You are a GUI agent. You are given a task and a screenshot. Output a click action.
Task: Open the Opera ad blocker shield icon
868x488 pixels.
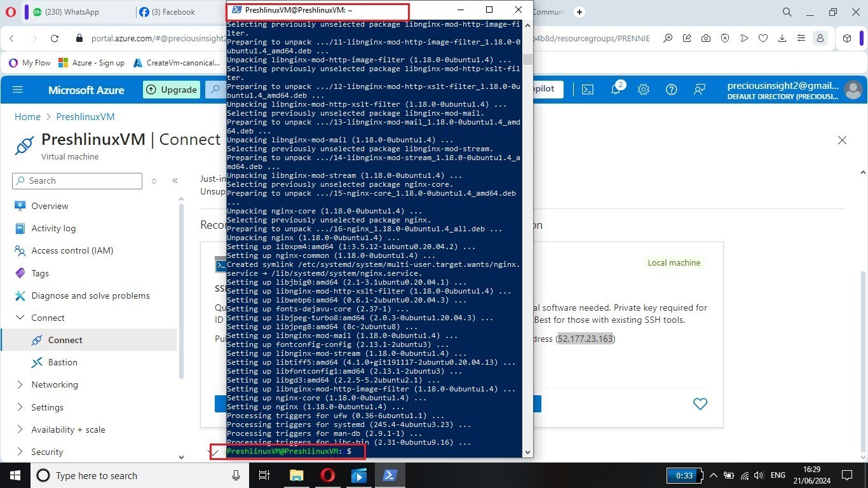click(725, 38)
